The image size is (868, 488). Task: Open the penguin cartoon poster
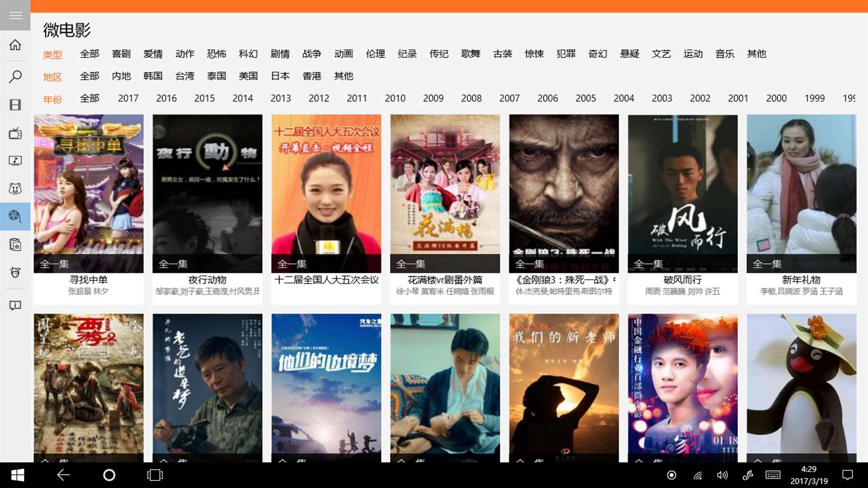click(801, 388)
